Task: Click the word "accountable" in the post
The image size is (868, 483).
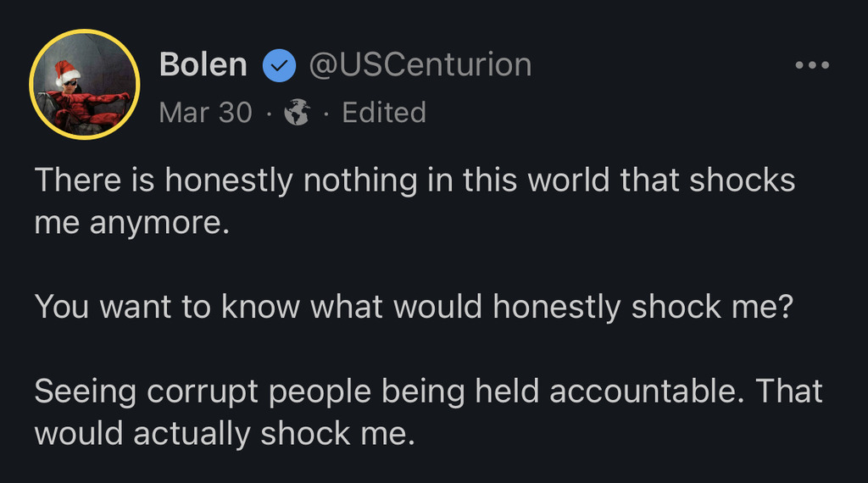Action: point(645,391)
